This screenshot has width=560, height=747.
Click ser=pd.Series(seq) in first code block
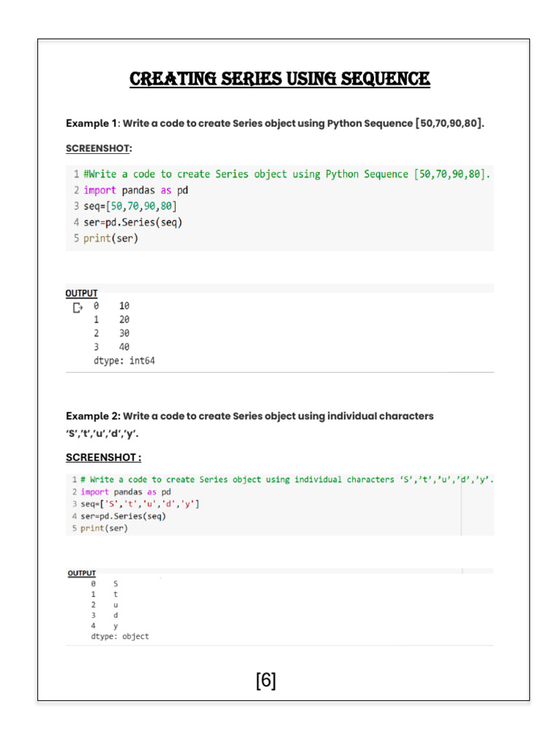(x=133, y=222)
